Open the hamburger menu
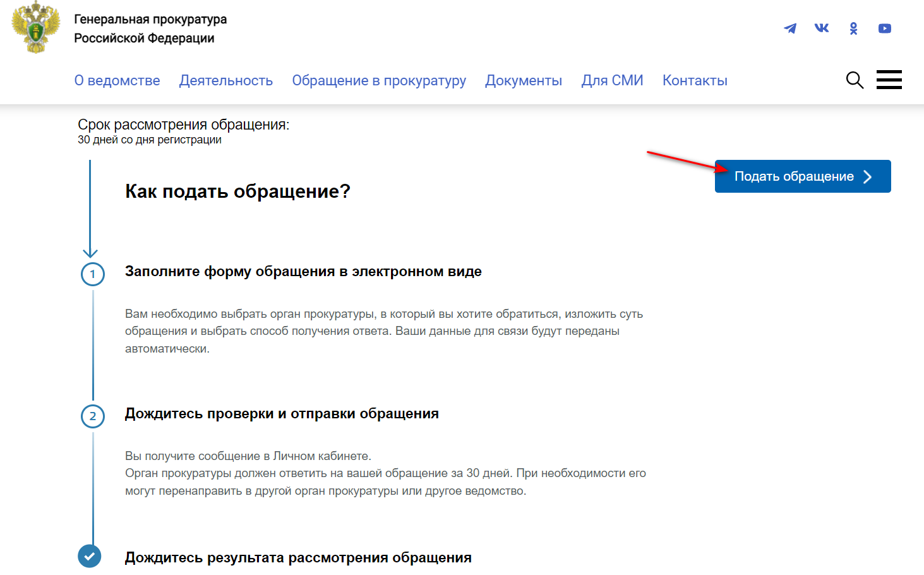The image size is (924, 575). tap(889, 80)
